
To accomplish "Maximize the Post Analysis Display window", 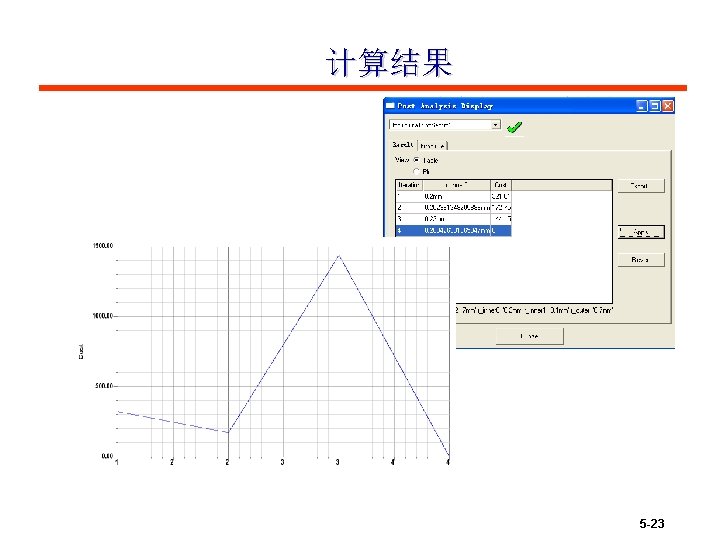I will [655, 106].
